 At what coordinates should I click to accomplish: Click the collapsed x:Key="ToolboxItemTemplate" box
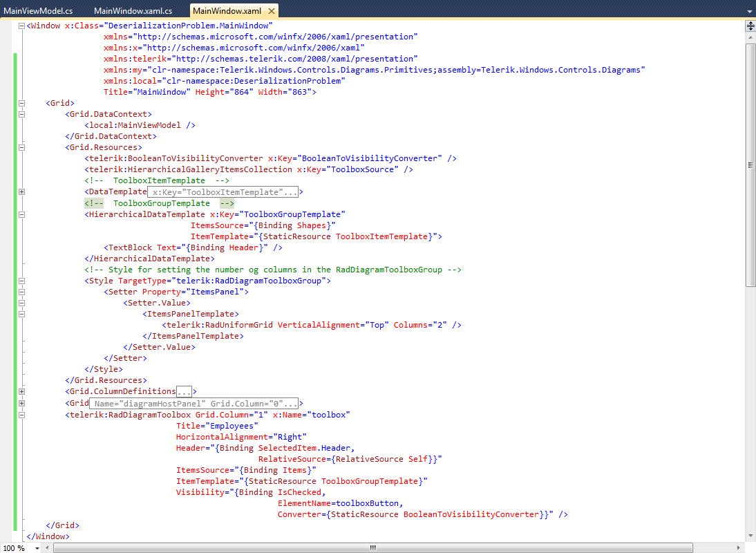point(223,192)
